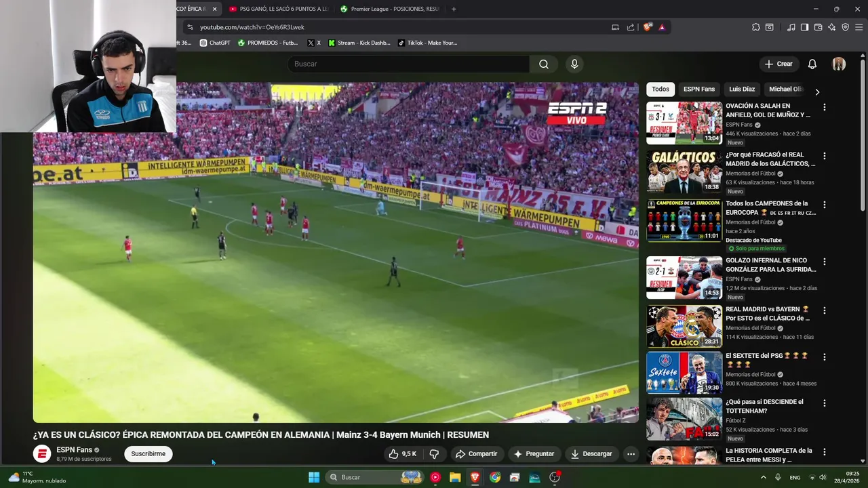This screenshot has width=868, height=488.
Task: Click the taskbar weather widget 11°C
Action: [37, 477]
